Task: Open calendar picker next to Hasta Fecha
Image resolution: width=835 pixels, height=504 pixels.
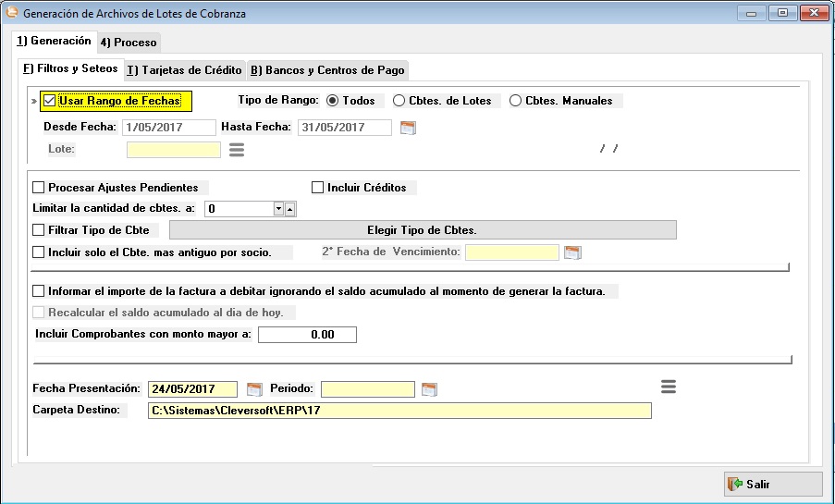Action: point(408,128)
